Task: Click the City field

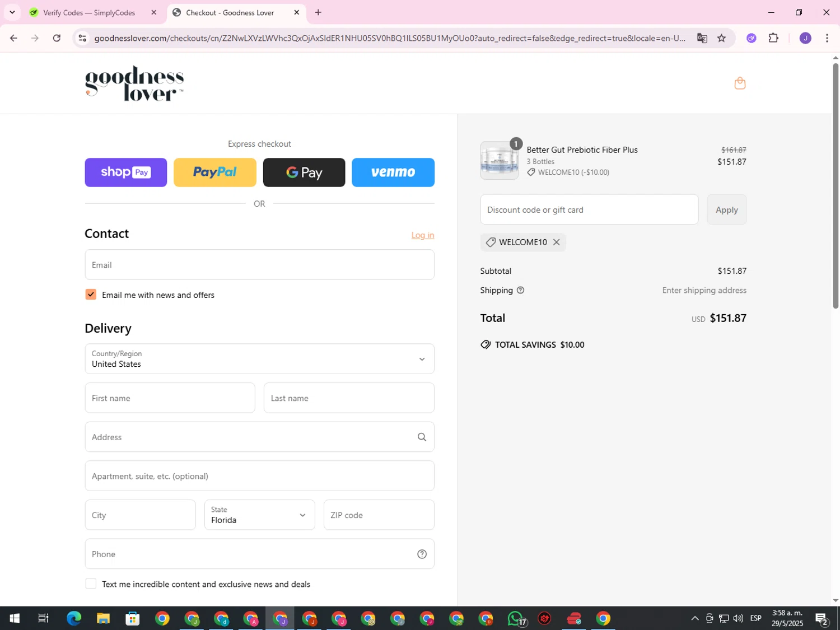Action: [140, 515]
